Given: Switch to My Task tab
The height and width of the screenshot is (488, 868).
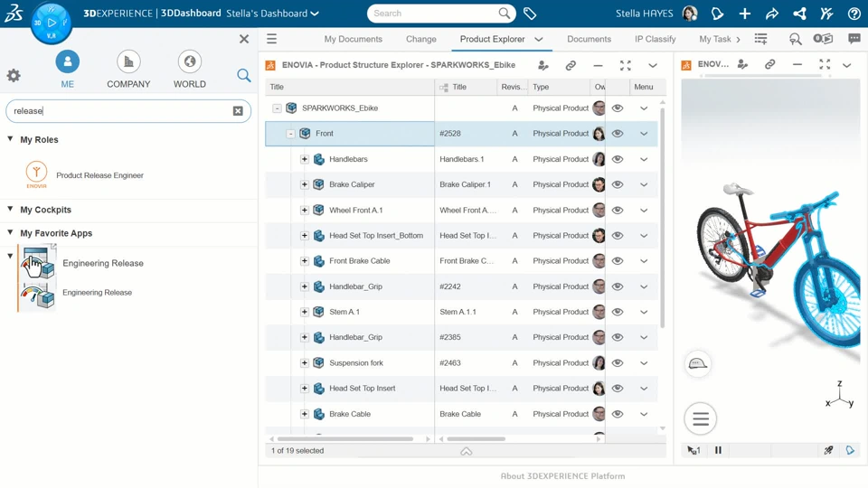Looking at the screenshot, I should coord(714,39).
